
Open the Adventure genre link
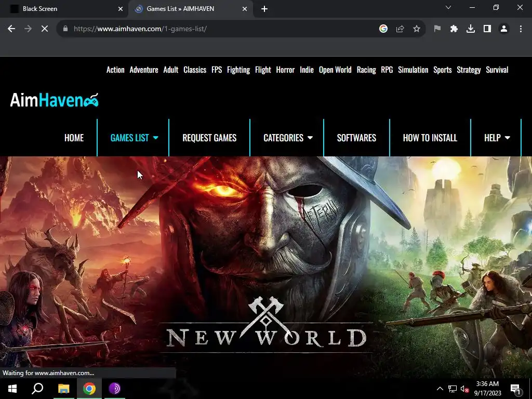pos(144,70)
